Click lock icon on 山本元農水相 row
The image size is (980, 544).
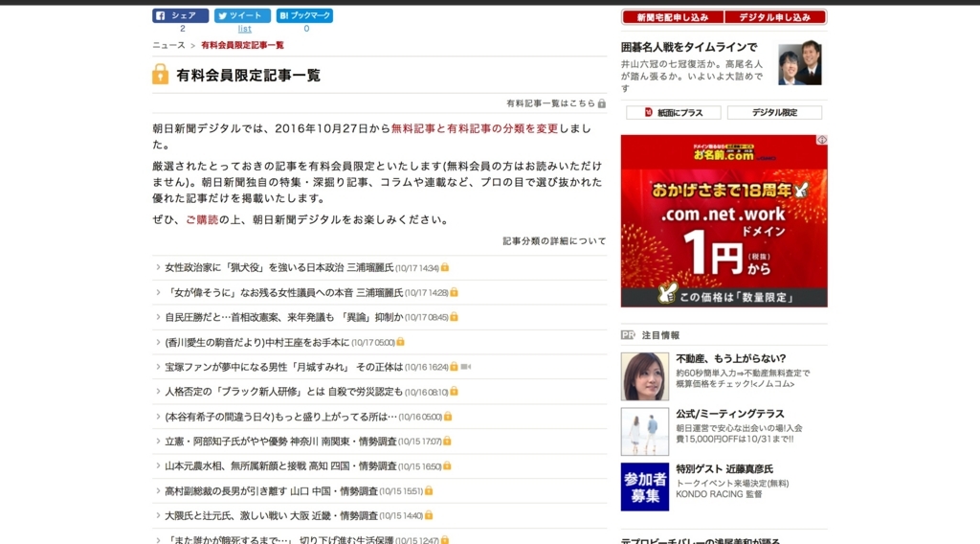447,465
